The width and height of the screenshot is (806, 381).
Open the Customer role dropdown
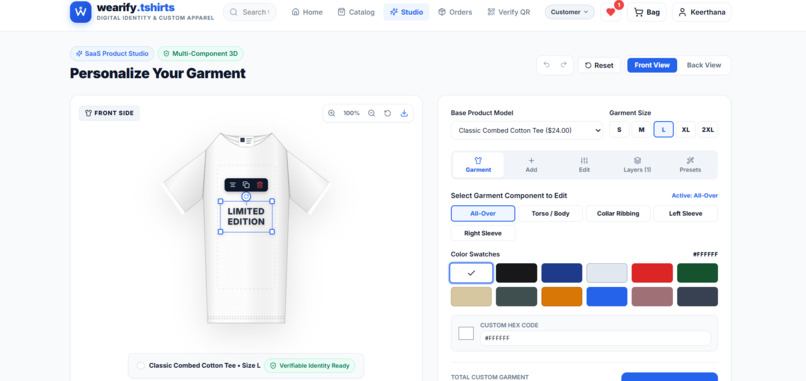[x=570, y=12]
